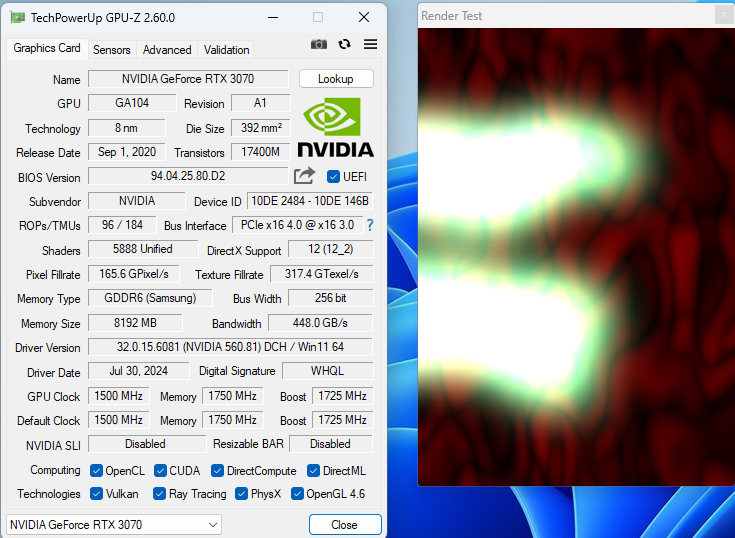Select the Graphics Card tab
This screenshot has width=735, height=538.
47,48
